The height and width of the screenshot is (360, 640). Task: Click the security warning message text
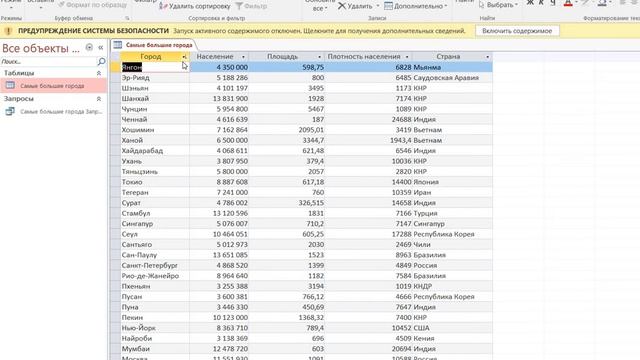click(x=319, y=31)
